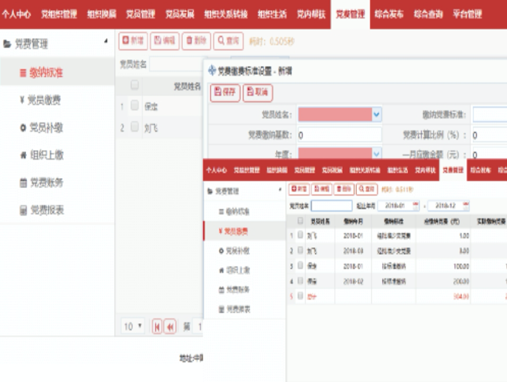Image resolution: width=507 pixels, height=382 pixels.
Task: Go to previous page using pagination icon
Action: pos(170,327)
